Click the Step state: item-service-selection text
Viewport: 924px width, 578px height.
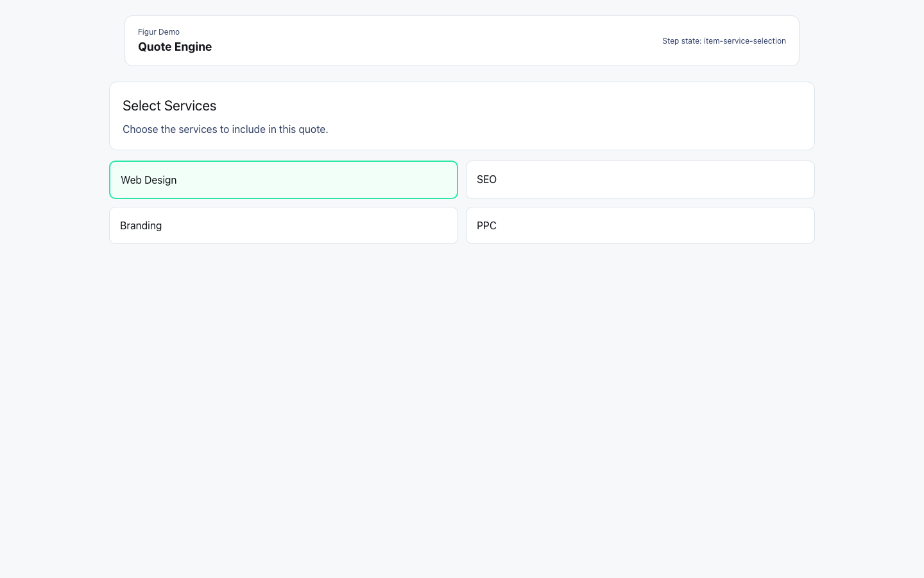pyautogui.click(x=724, y=40)
